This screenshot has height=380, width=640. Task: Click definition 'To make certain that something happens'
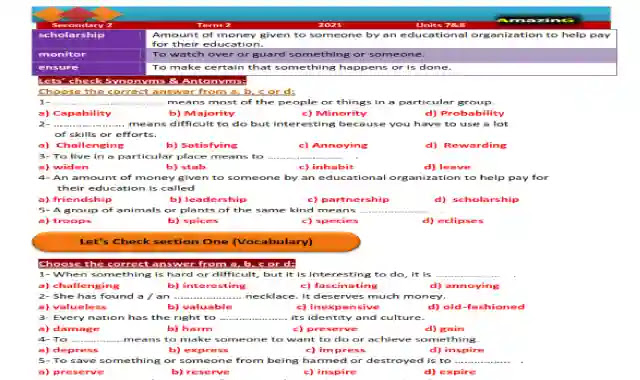coord(302,67)
